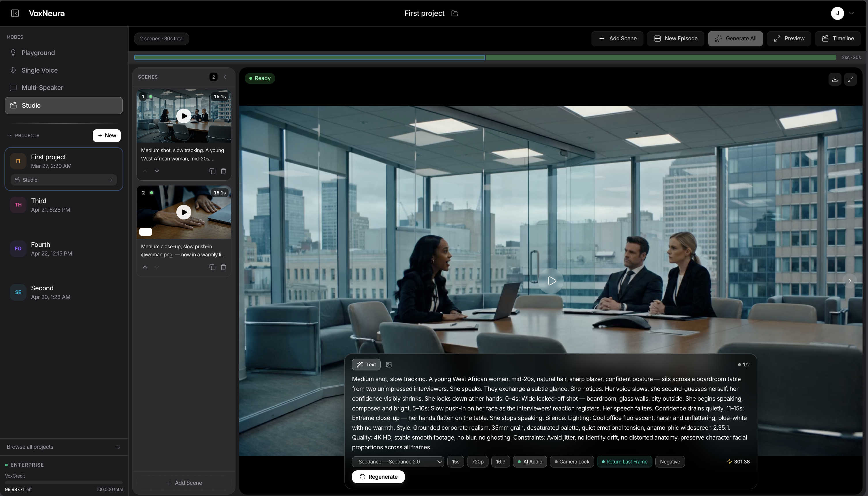Open the Fourth project
Viewport: 868px width, 496px height.
click(64, 249)
